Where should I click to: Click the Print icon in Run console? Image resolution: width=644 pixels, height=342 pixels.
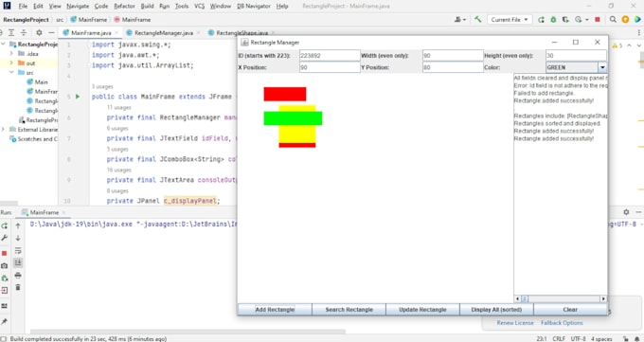click(18, 275)
